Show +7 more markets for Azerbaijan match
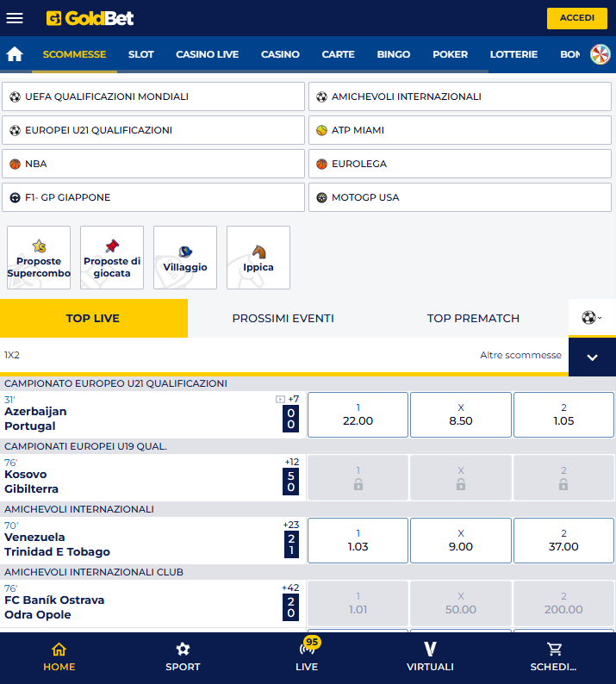 tap(294, 399)
